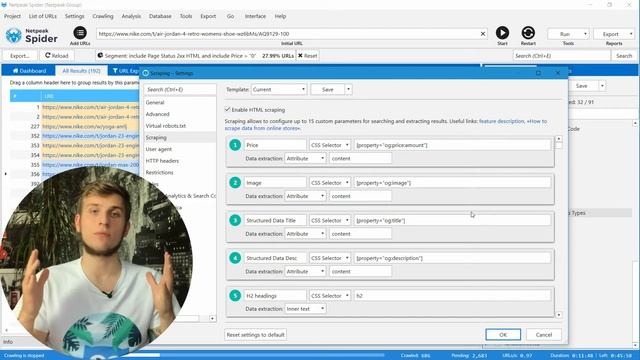Viewport: 640px width, 360px height.
Task: Click main window Search (Ctrl+E) field
Action: pos(561,56)
